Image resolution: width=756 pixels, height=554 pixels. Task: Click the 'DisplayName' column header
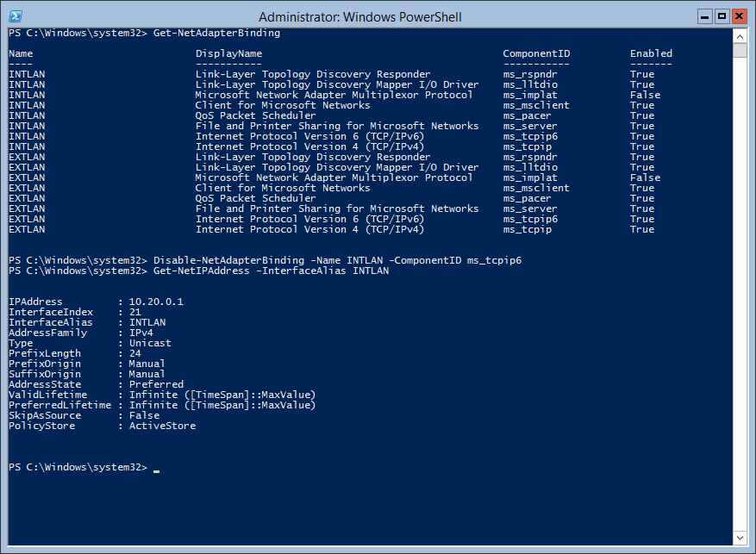[229, 53]
